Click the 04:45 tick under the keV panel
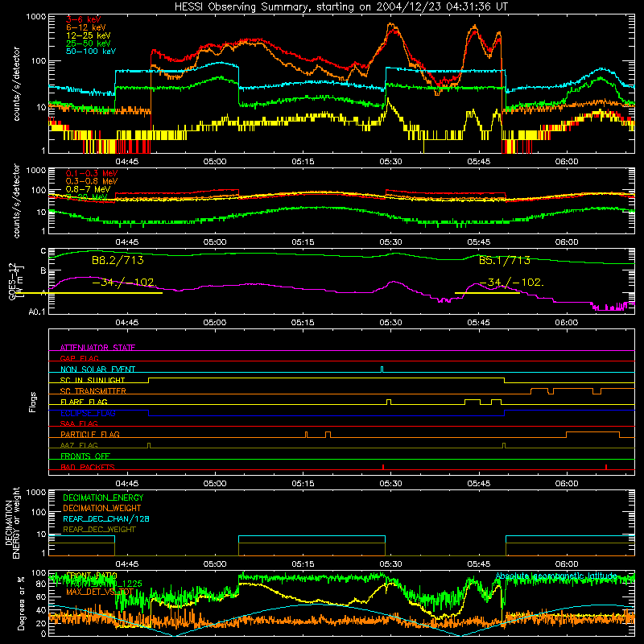 127,162
